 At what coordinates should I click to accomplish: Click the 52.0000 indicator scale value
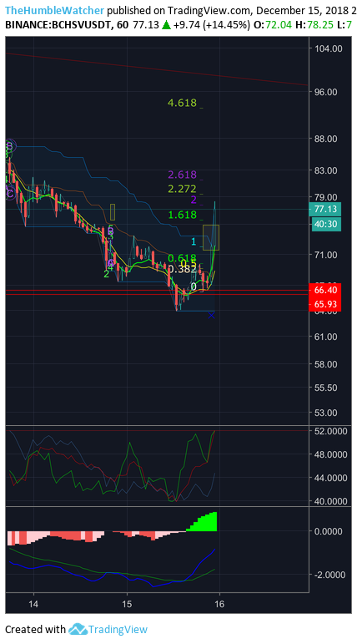(330, 431)
